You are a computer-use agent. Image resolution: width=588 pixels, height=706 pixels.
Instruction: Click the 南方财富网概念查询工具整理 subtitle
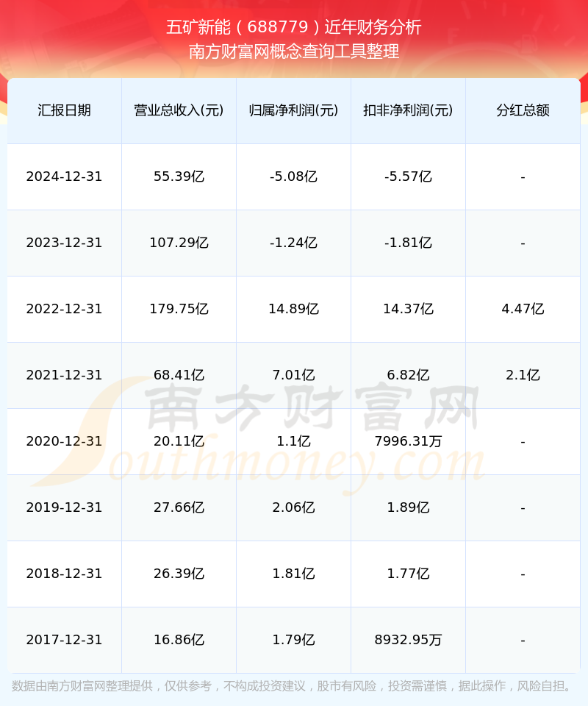click(x=294, y=51)
